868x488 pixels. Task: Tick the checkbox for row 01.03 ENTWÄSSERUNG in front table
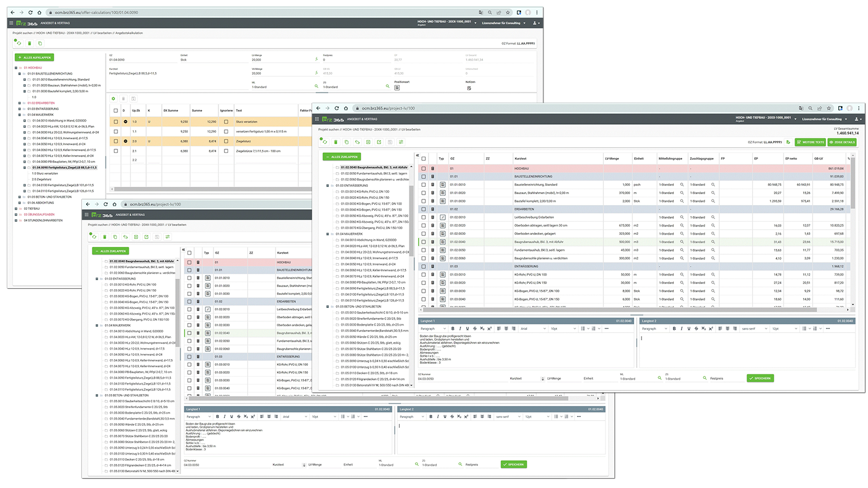[424, 266]
